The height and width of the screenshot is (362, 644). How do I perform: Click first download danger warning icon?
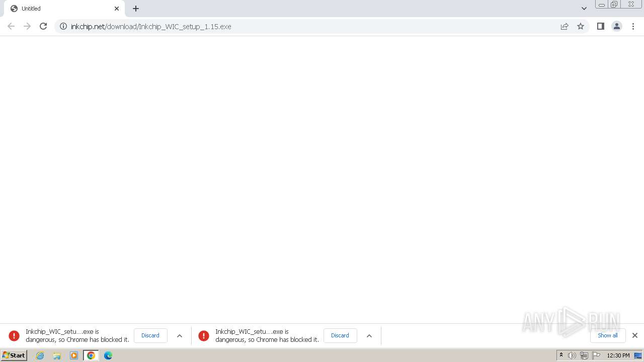click(x=14, y=335)
